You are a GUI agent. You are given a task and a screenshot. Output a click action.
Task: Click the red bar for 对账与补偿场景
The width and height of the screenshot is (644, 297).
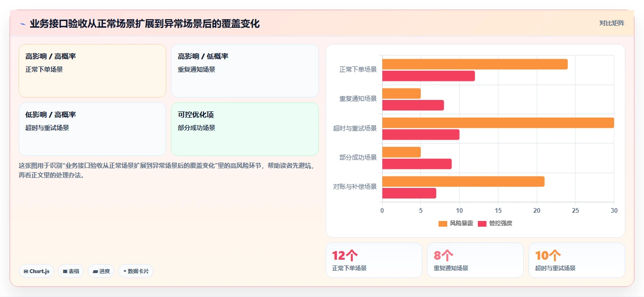[x=409, y=193]
